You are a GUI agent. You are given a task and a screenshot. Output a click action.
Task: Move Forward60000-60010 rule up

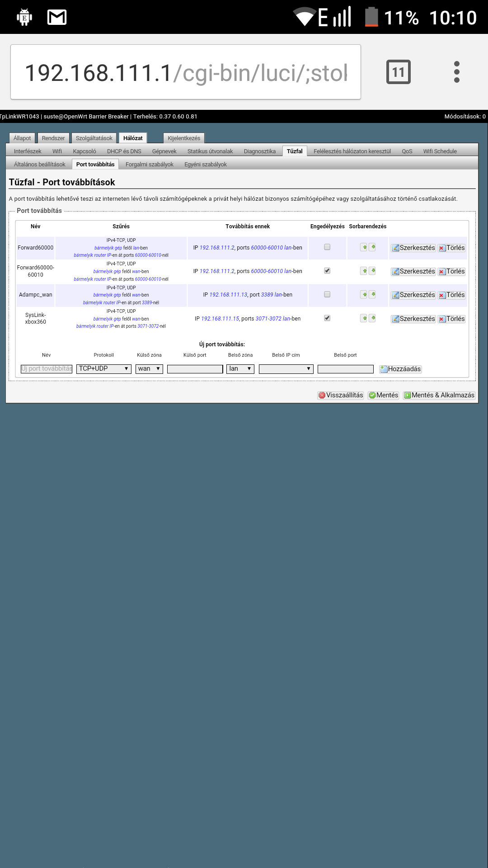click(x=364, y=271)
